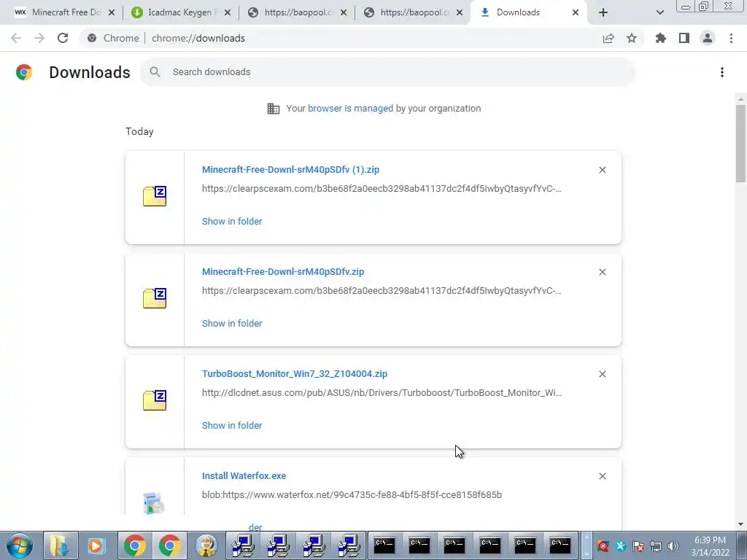Click the dlcdnet.asus.com source URL

[x=382, y=393]
